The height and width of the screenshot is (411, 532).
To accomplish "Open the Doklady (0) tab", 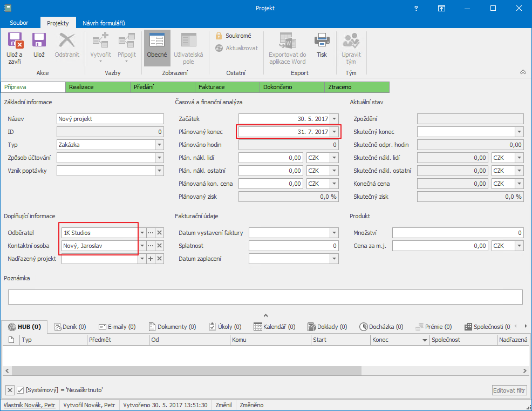I will coord(328,327).
